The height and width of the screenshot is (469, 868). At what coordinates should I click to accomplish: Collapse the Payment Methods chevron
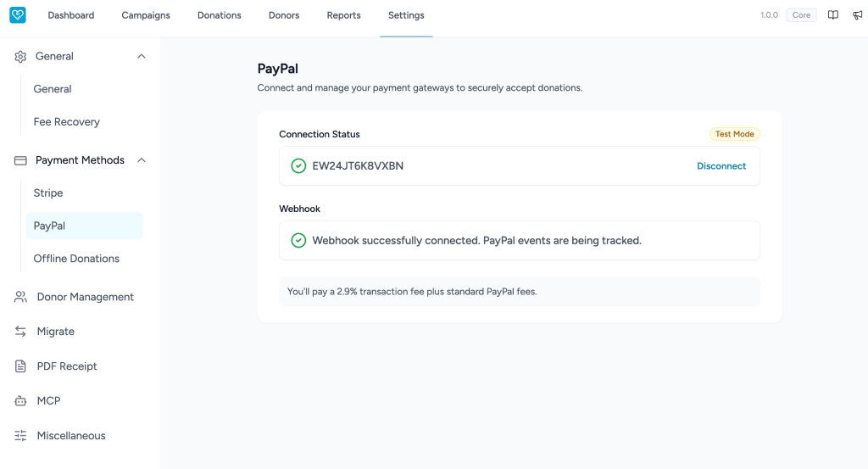click(142, 160)
